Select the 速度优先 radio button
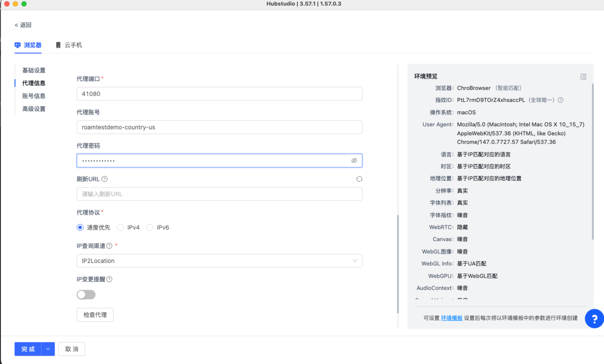 point(80,227)
